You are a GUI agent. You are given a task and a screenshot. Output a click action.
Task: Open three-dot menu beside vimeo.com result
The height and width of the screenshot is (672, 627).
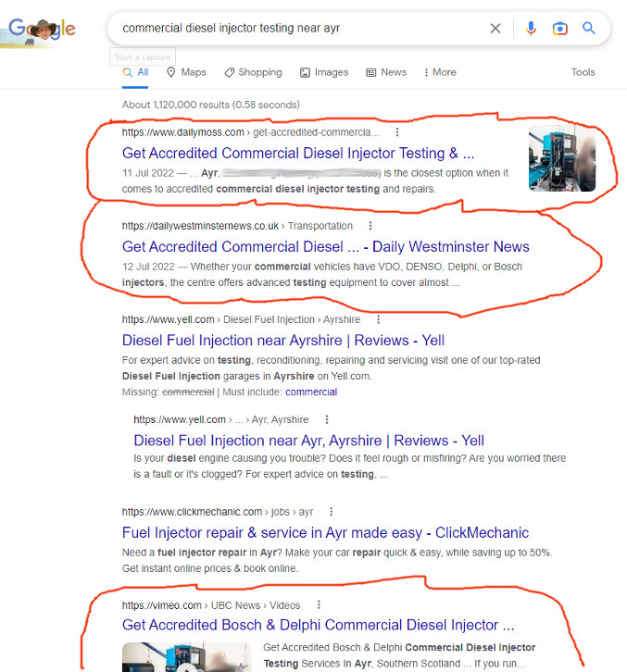pyautogui.click(x=320, y=605)
